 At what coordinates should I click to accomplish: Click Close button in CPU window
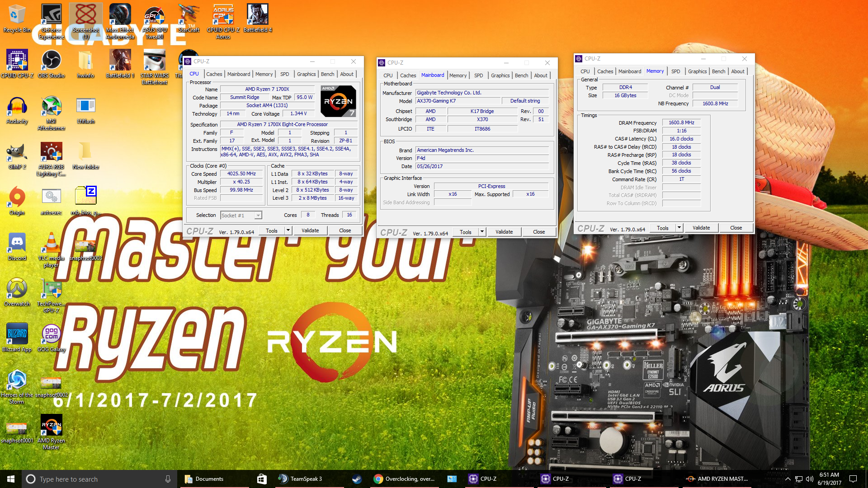click(345, 230)
